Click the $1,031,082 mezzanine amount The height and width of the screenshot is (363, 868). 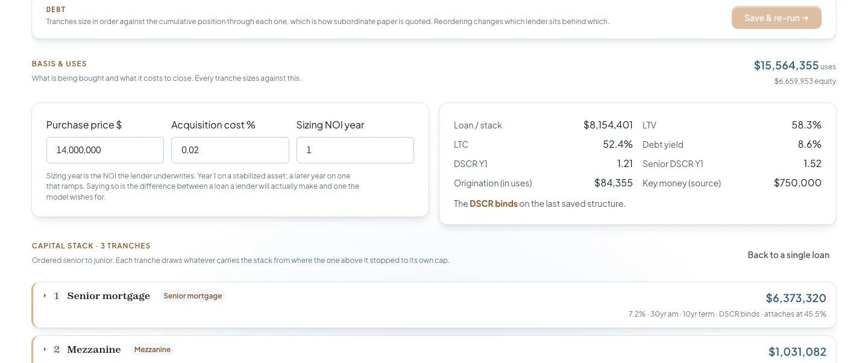(797, 352)
